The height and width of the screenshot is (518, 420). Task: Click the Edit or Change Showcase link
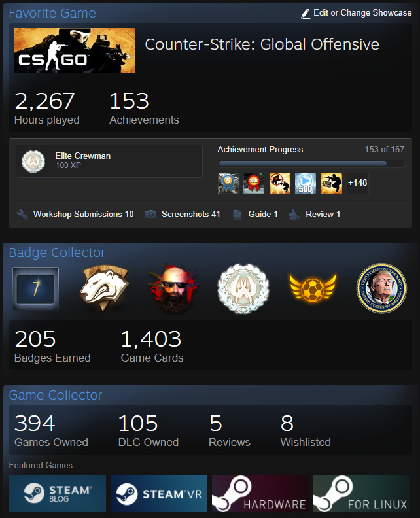(x=362, y=13)
